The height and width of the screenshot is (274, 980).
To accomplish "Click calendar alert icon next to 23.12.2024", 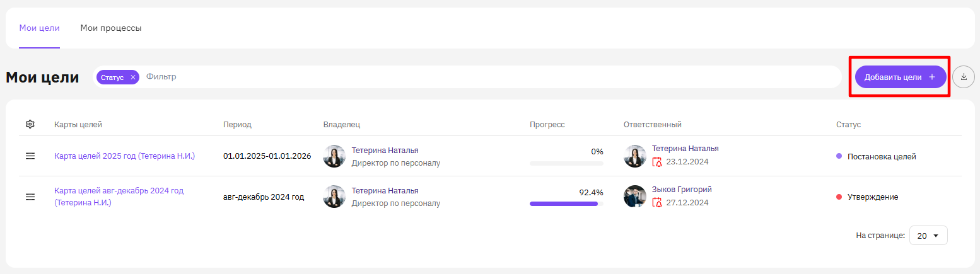I will click(657, 162).
